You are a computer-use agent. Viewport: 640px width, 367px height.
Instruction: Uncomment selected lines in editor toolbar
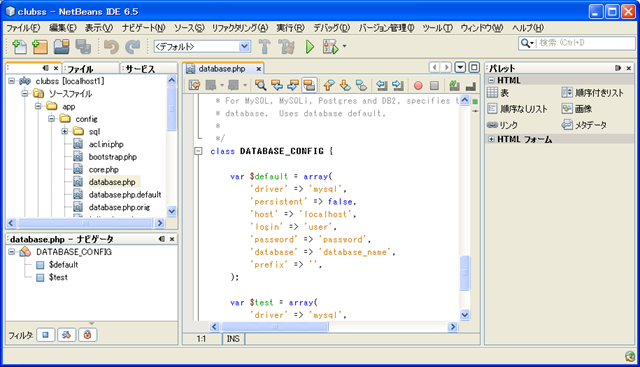(471, 85)
